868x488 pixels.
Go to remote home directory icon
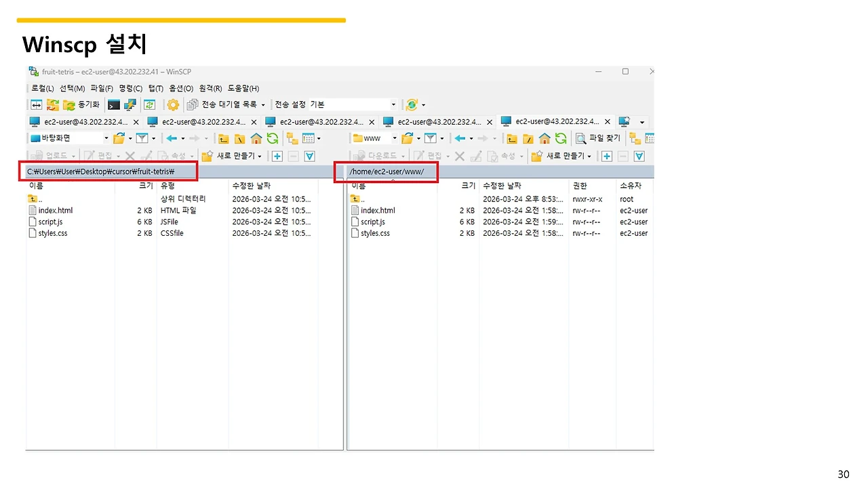[x=544, y=138]
